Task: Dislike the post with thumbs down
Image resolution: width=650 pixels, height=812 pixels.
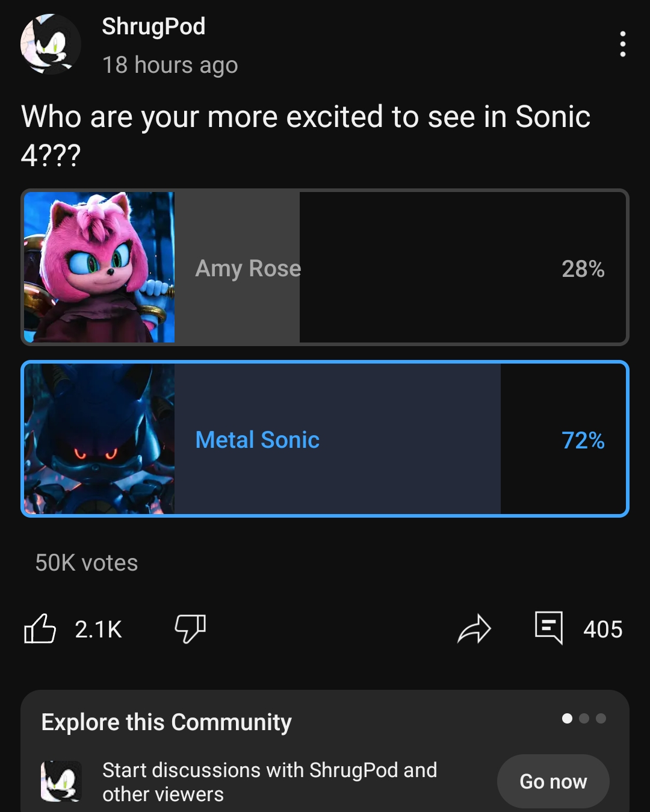Action: click(x=190, y=629)
